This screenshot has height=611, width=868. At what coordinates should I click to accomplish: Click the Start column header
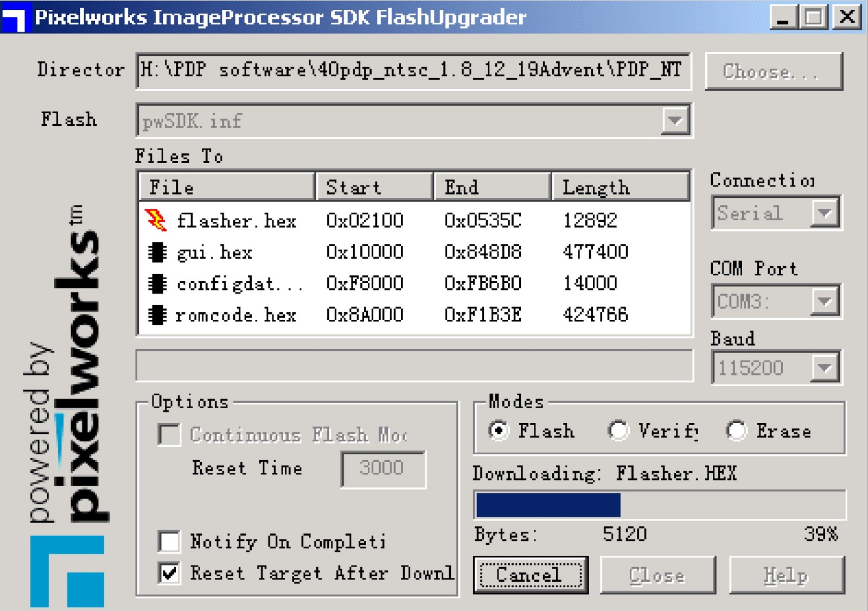coord(374,187)
